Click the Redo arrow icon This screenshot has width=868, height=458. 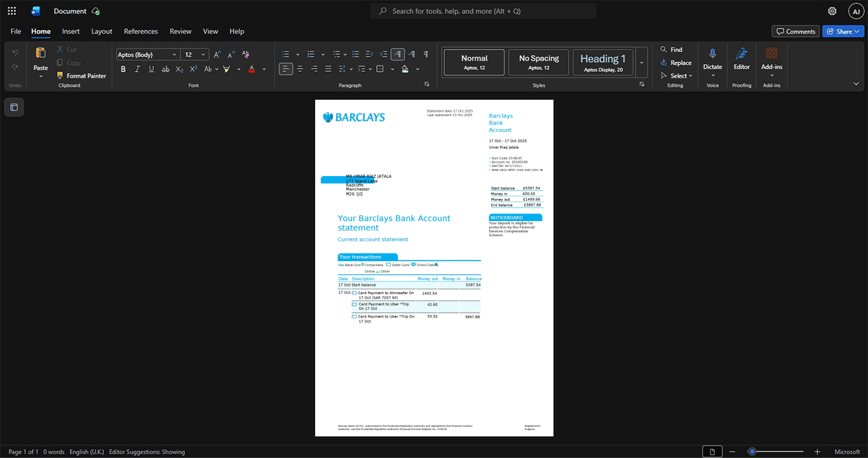[15, 67]
